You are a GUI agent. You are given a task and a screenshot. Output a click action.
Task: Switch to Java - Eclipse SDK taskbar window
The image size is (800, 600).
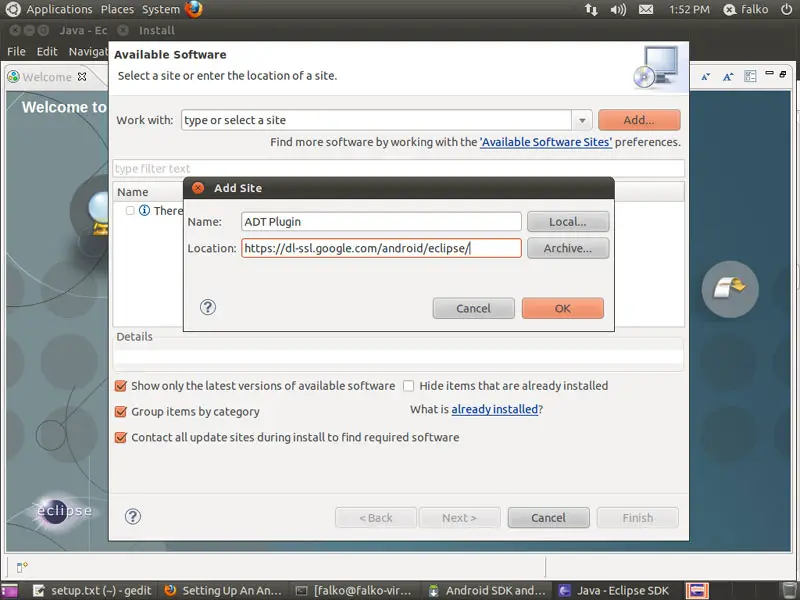(615, 590)
